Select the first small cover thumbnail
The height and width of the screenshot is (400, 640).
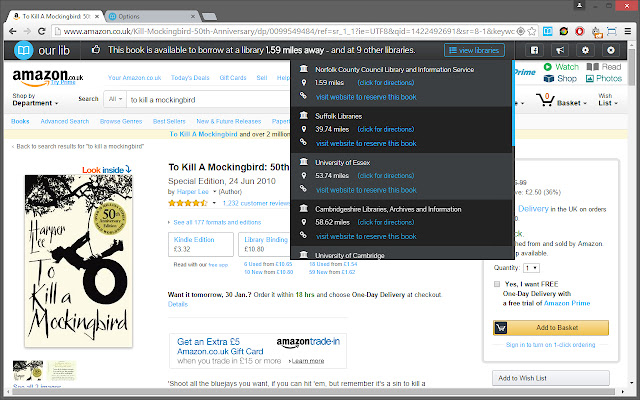[x=28, y=371]
